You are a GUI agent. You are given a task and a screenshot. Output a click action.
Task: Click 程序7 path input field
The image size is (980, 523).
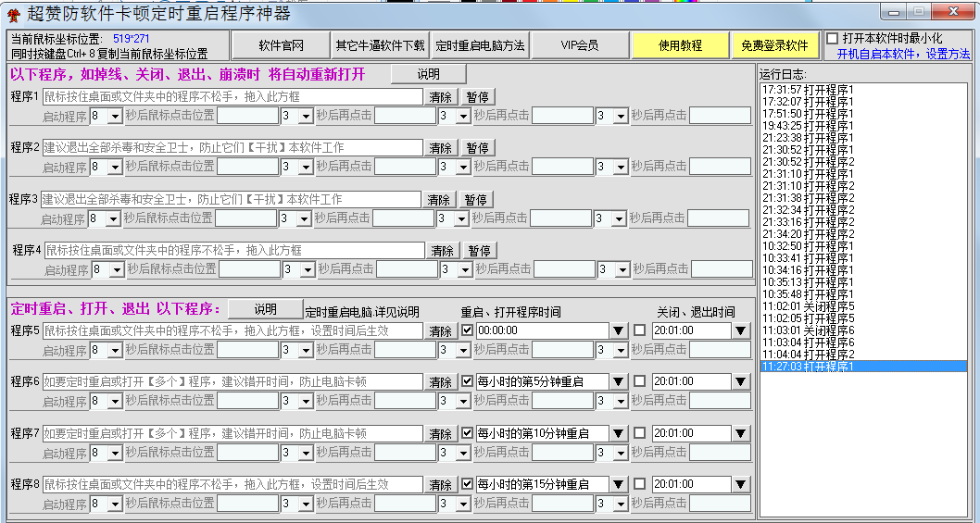pos(232,433)
